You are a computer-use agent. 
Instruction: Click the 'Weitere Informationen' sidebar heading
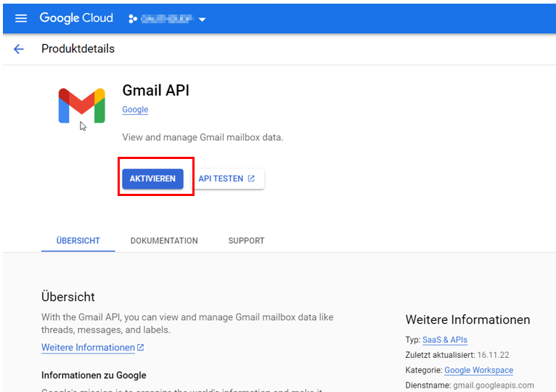467,319
